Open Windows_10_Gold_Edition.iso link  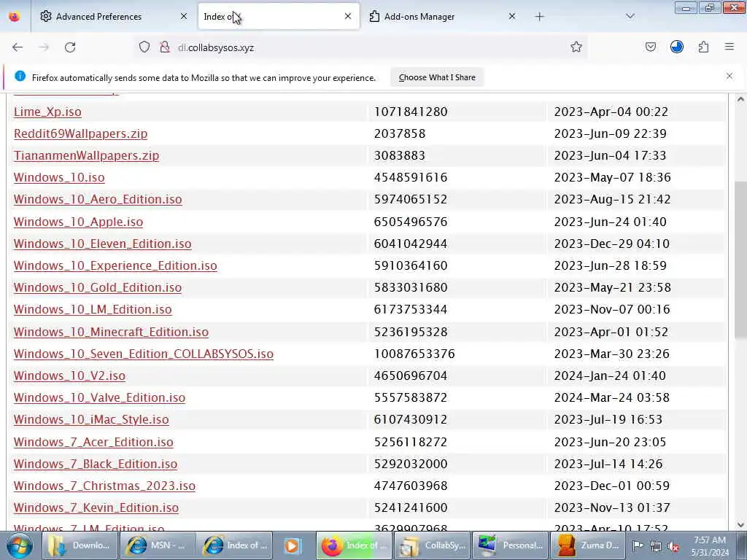point(98,287)
